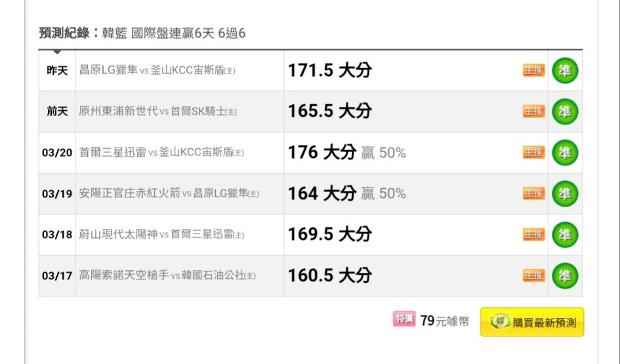Click orange 主推 badge in 03/19 row

[x=533, y=193]
